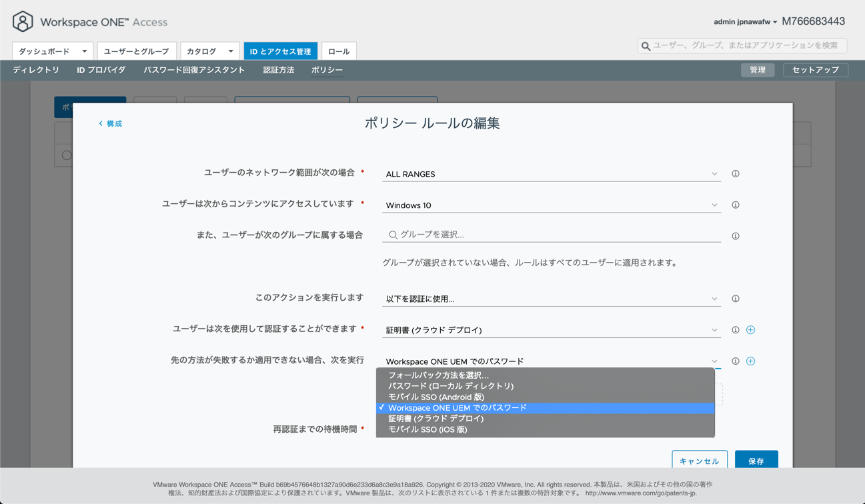Open the ロール tab
865x504 pixels.
339,51
